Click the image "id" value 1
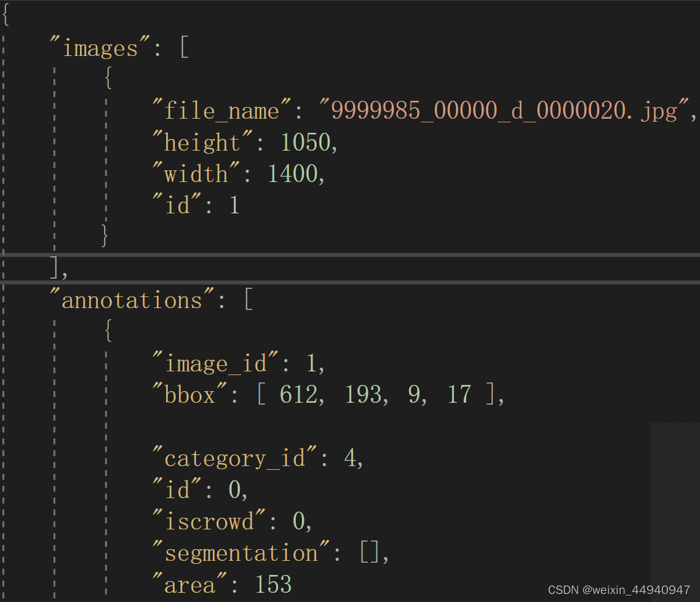Viewport: 700px width, 602px height. (234, 205)
